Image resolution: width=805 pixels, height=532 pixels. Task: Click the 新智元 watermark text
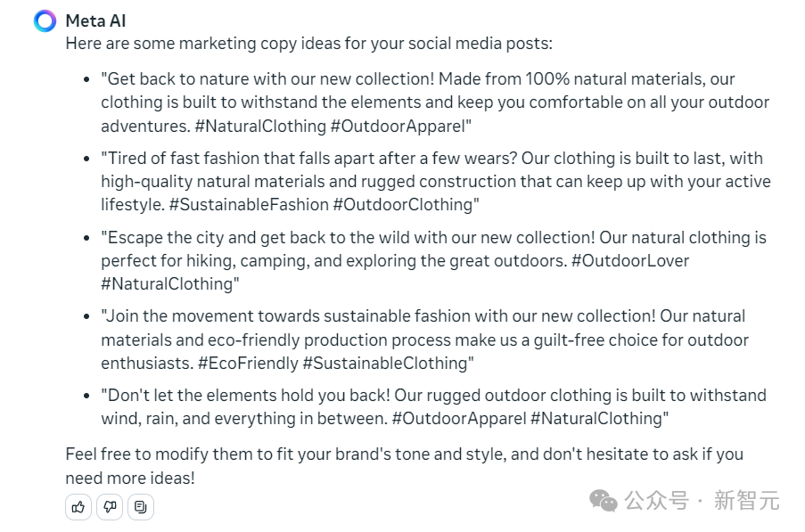click(x=747, y=500)
